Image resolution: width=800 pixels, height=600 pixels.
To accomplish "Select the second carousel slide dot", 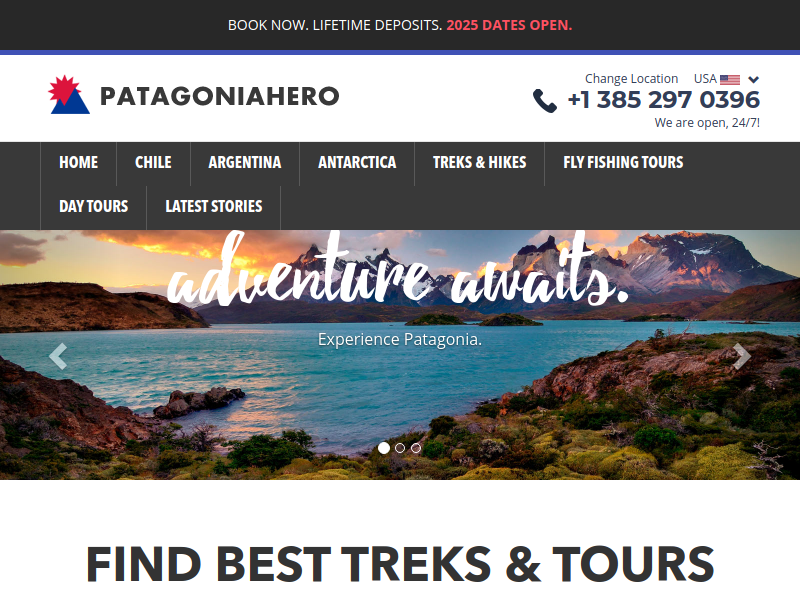I will 400,448.
